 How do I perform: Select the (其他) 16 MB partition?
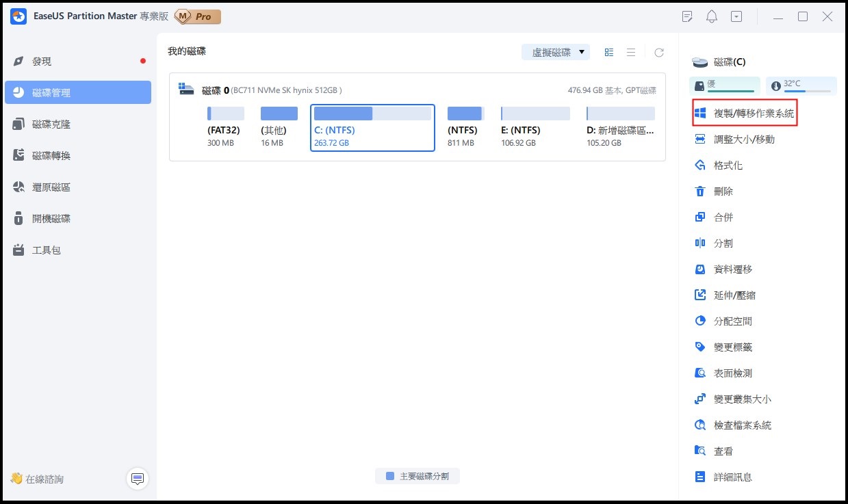tap(279, 127)
